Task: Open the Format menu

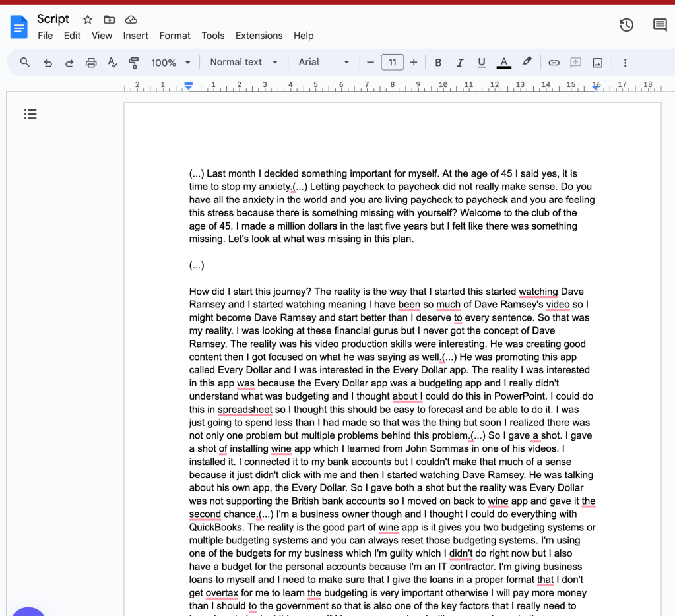Action: click(175, 36)
